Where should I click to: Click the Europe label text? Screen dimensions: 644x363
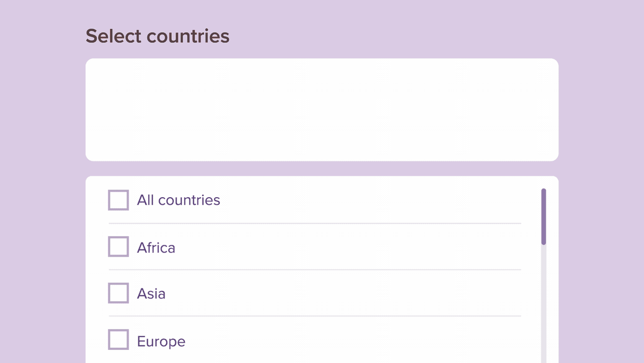[x=160, y=341]
